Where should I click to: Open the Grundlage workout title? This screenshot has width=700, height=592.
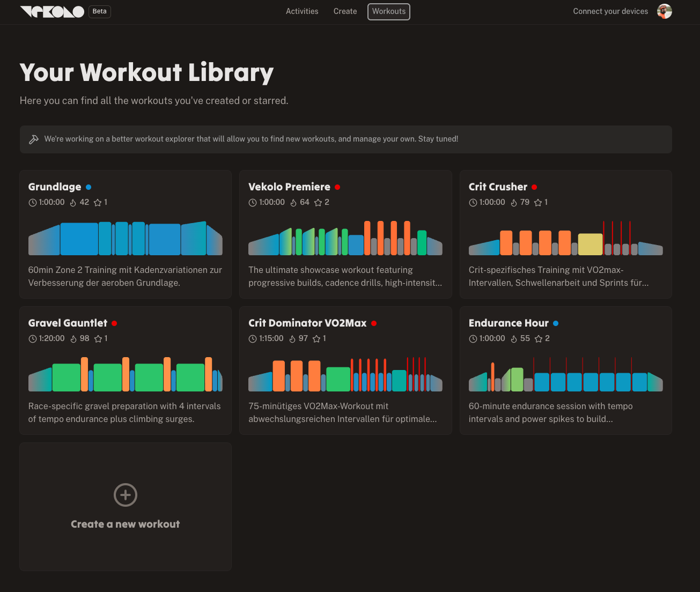(55, 187)
